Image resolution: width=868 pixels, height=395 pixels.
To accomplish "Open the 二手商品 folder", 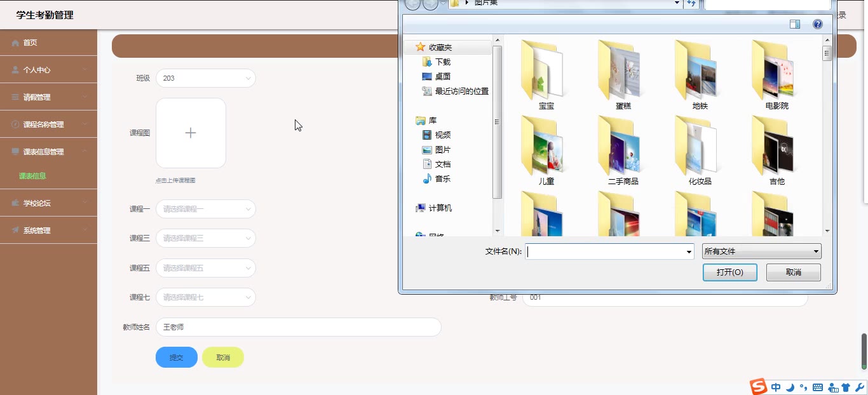I will coord(623,151).
